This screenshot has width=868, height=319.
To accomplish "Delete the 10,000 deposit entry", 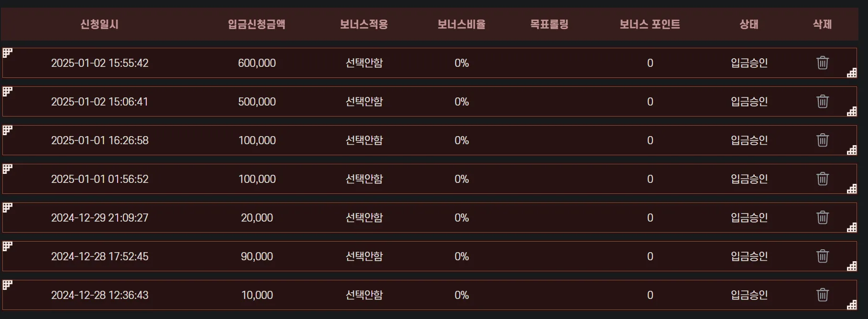I will (822, 295).
